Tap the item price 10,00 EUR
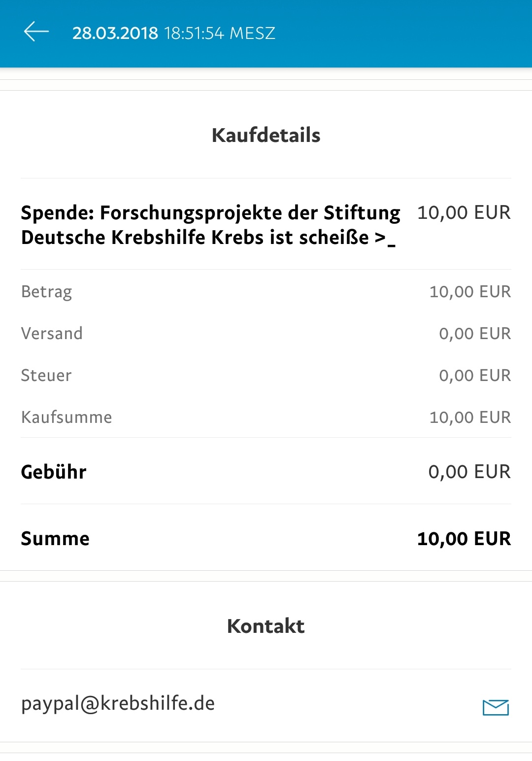This screenshot has width=532, height=761. click(x=464, y=213)
